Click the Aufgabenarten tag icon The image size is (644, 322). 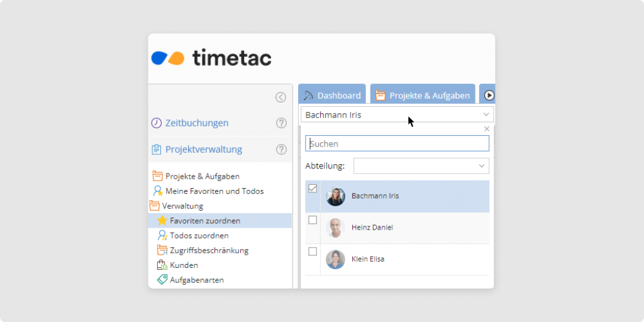pos(162,280)
